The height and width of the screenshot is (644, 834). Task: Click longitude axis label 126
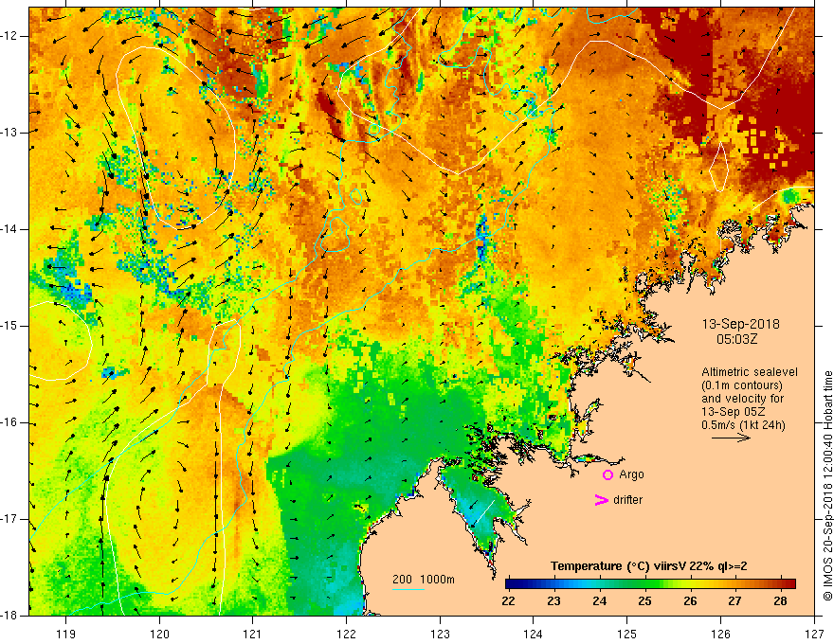click(720, 634)
